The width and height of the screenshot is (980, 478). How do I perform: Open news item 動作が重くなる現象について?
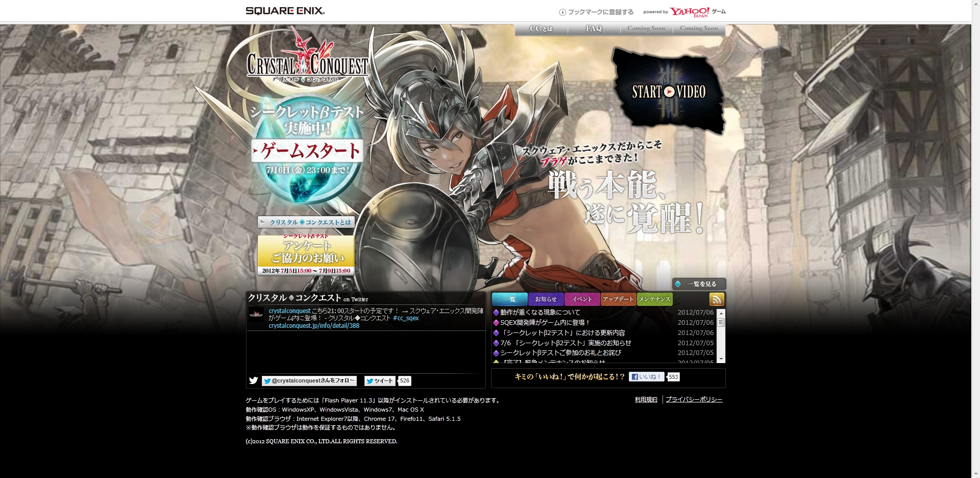(x=540, y=313)
